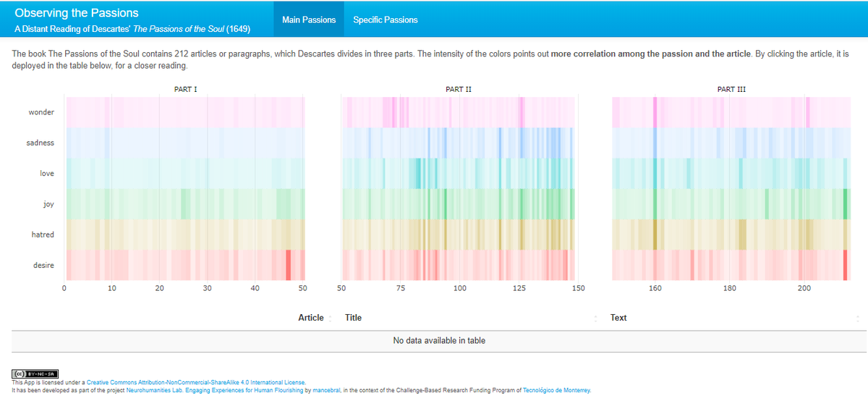Open the Specific Passions tab
The width and height of the screenshot is (868, 406).
coord(385,20)
